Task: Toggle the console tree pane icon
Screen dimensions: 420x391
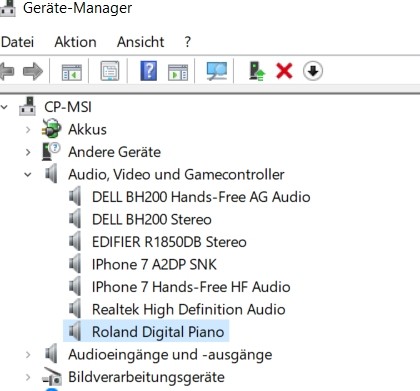Action: tap(72, 72)
